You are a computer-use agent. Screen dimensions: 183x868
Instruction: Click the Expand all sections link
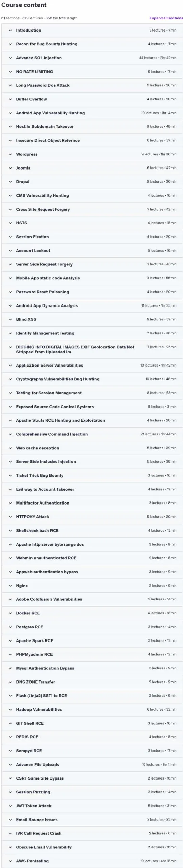pyautogui.click(x=166, y=18)
